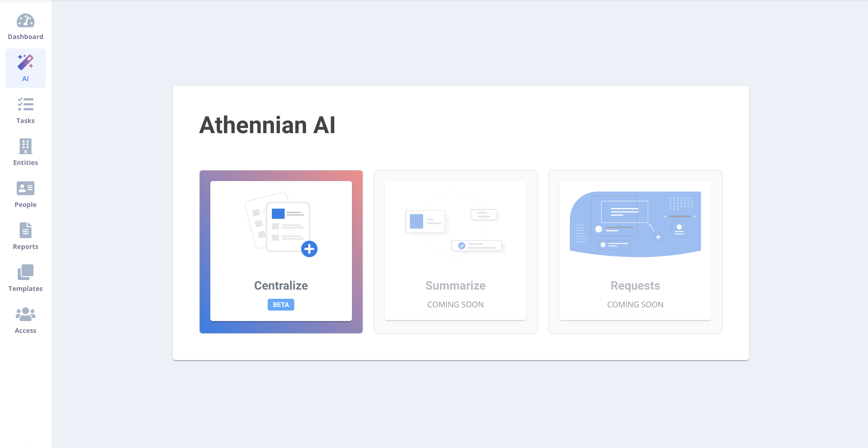The image size is (868, 448).
Task: Select the Requests card title
Action: (x=635, y=285)
